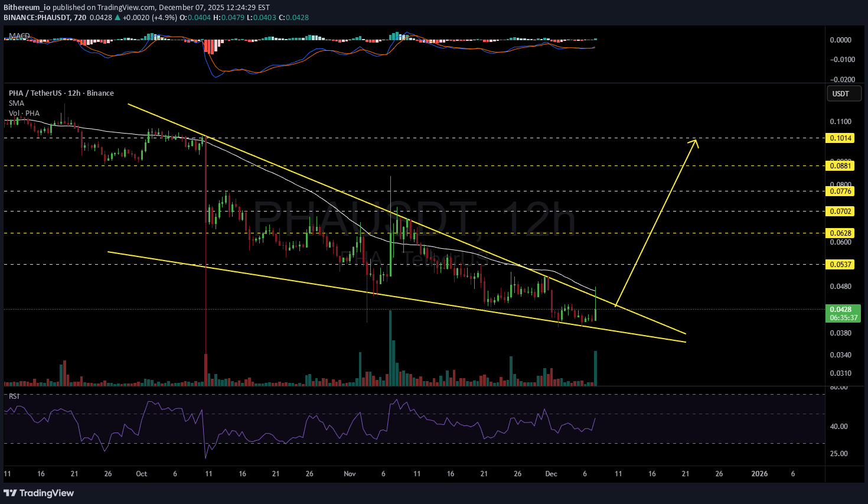This screenshot has height=504, width=868.
Task: Click the tall green December volume bar
Action: click(595, 368)
